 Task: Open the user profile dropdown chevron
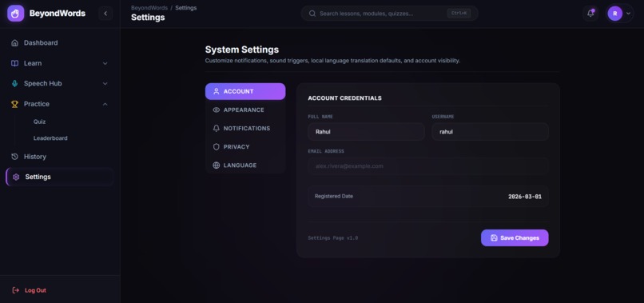(628, 14)
